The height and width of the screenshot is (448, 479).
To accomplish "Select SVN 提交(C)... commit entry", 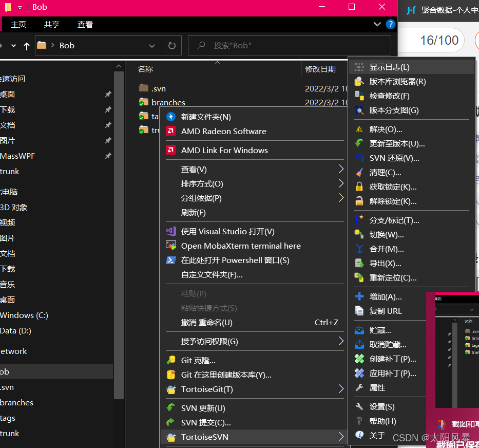I will pyautogui.click(x=255, y=422).
